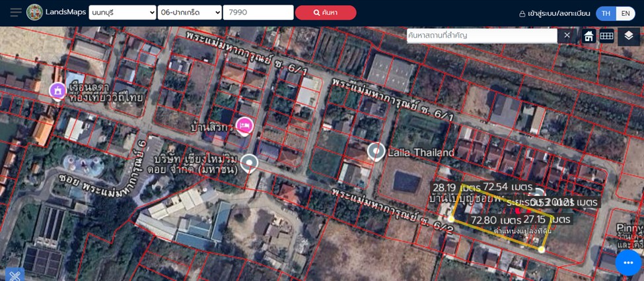Click the Laila Thailand map pin
644x281 pixels.
376,152
